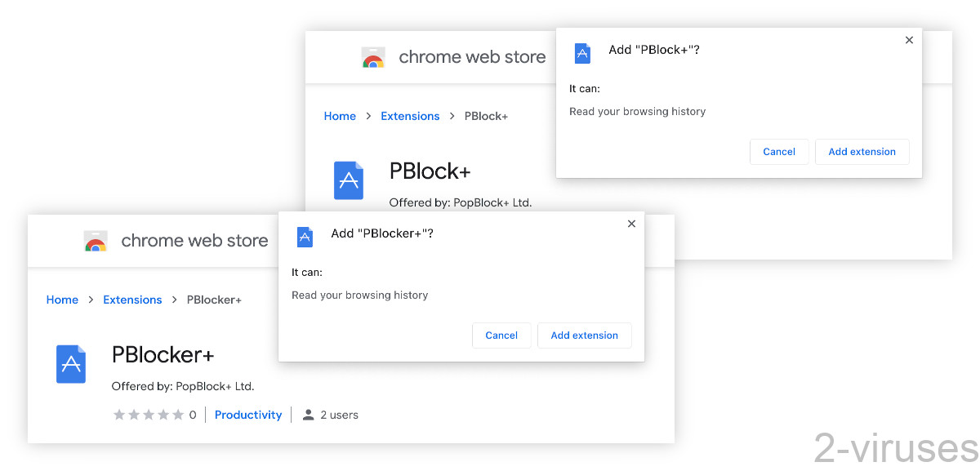The height and width of the screenshot is (471, 980).
Task: Open Extensions from the PBlock+ breadcrumb
Action: click(x=410, y=115)
